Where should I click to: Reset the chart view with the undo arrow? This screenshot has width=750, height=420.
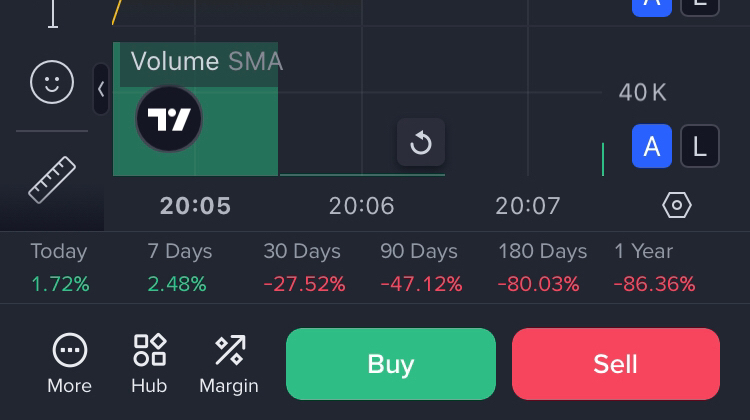(421, 143)
